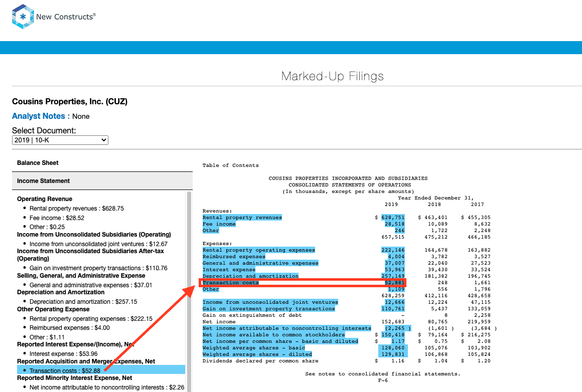
Task: Click highlighted Weighted average shares - diluted label
Action: pyautogui.click(x=257, y=354)
